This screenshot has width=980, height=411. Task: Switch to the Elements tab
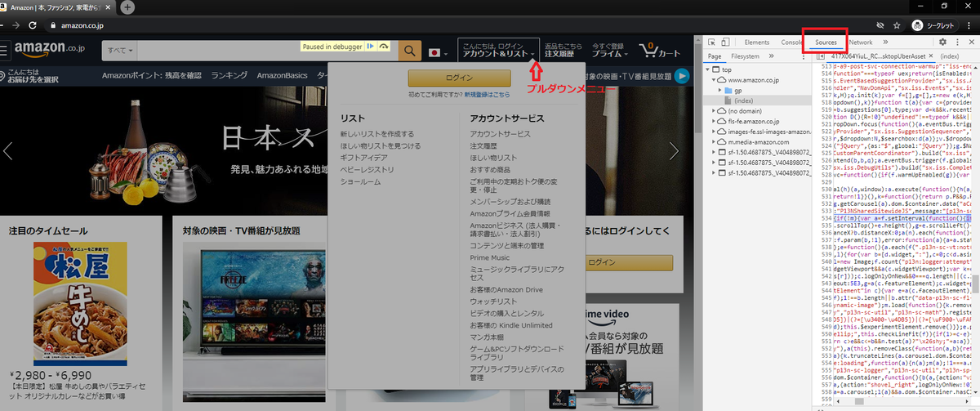click(x=756, y=42)
